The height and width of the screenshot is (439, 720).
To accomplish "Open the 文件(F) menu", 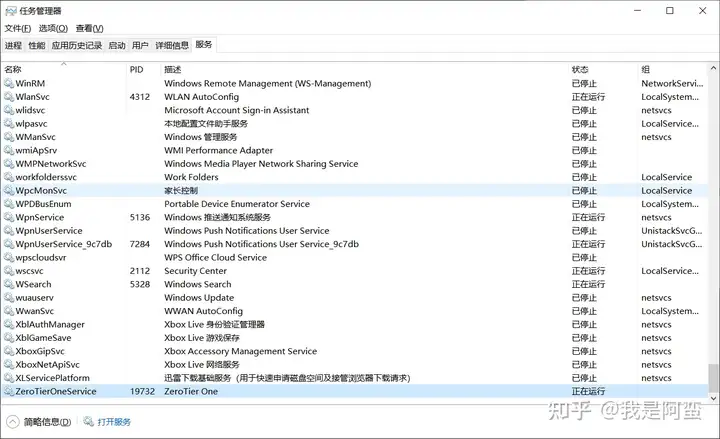I will click(x=18, y=28).
